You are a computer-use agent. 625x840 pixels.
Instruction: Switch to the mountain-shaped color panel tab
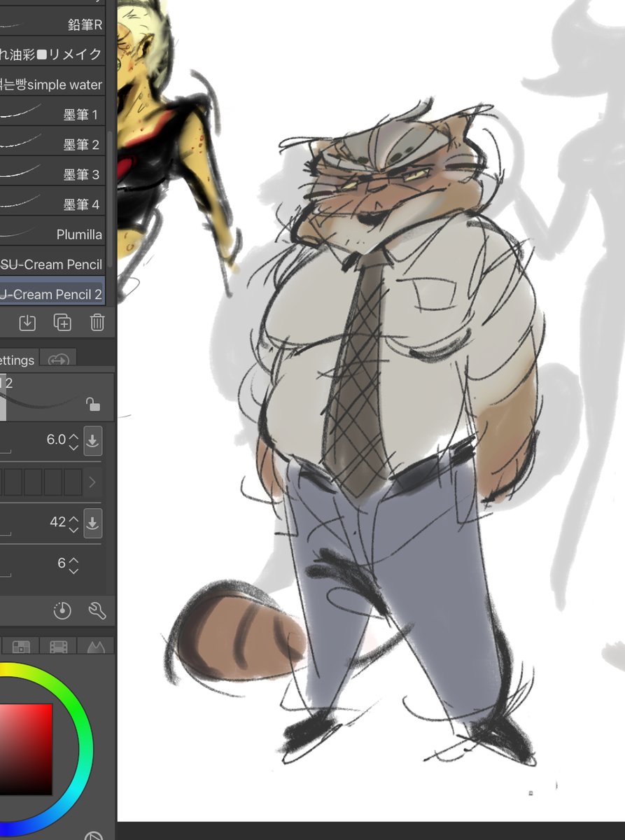(x=95, y=647)
